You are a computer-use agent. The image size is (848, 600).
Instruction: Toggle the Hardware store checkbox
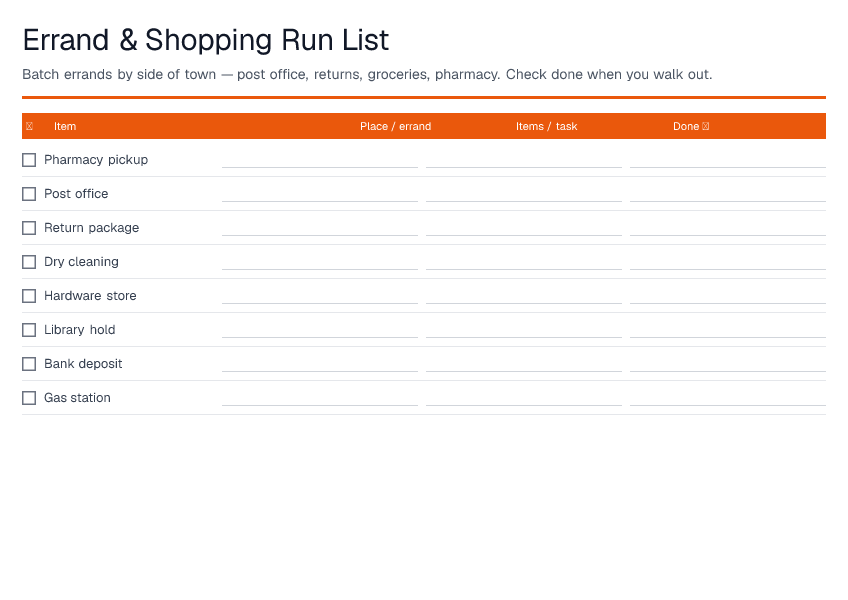[x=29, y=296]
